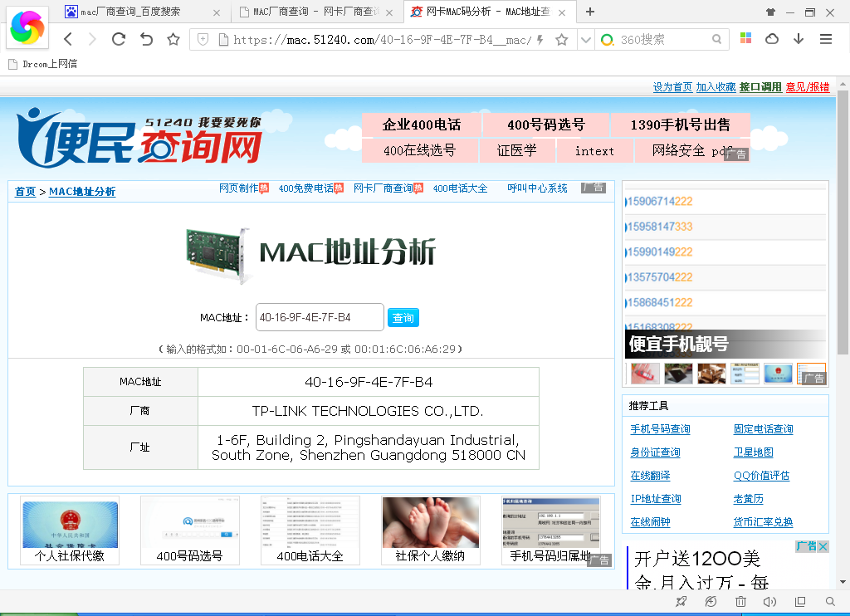Close the bottom-right ad with X icon
Screen dimensions: 850x616
(x=823, y=546)
